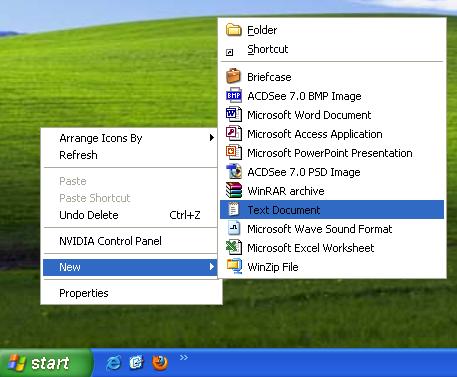Image resolution: width=457 pixels, height=377 pixels.
Task: Click the Text Document notepad icon
Action: (x=233, y=210)
